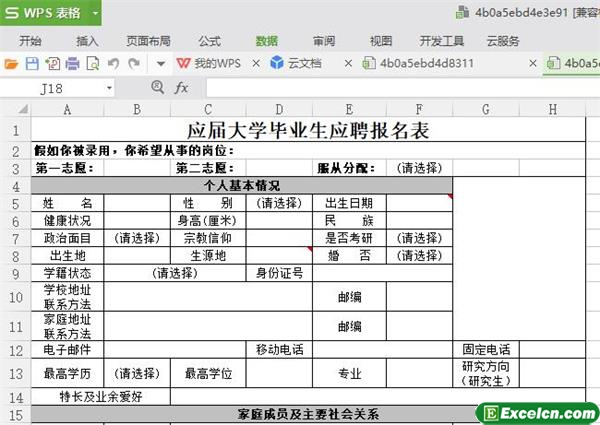Click the Select All corner triangle
This screenshot has width=600, height=425.
point(23,109)
